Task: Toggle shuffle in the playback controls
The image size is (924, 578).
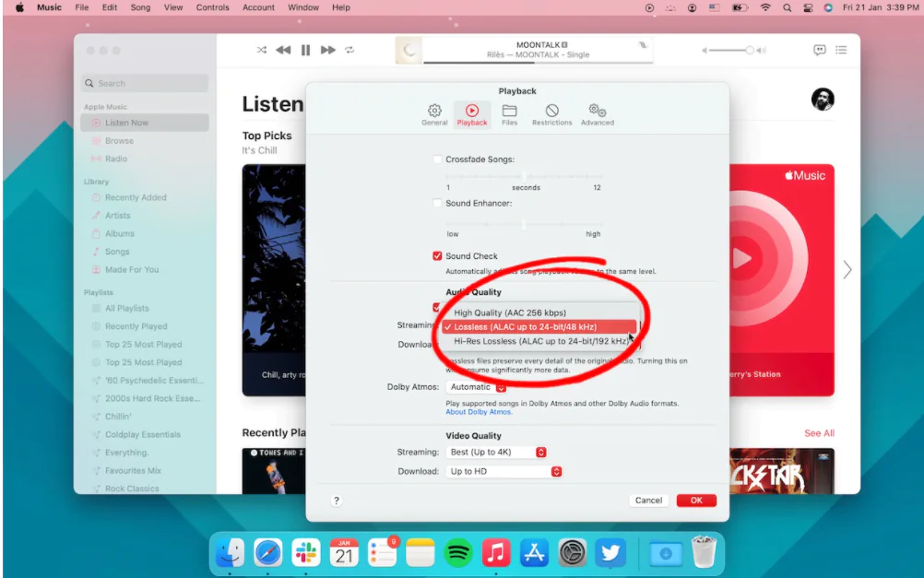Action: click(261, 50)
